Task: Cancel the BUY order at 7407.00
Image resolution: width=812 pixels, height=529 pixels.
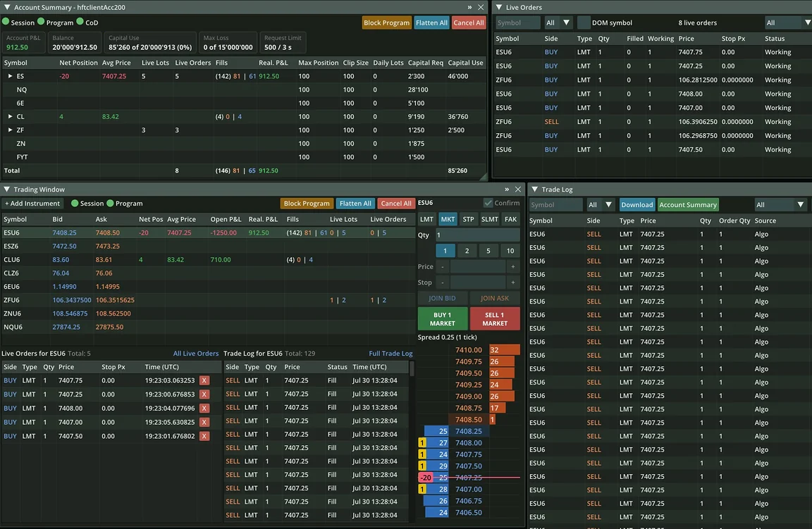Action: [x=204, y=422]
